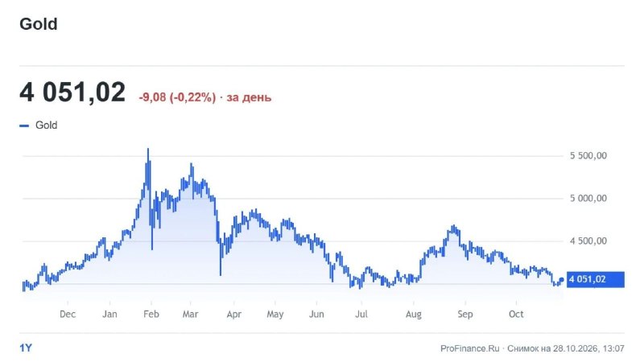Click the highest price spike near Feb
This screenshot has width=644, height=362.
(148, 150)
